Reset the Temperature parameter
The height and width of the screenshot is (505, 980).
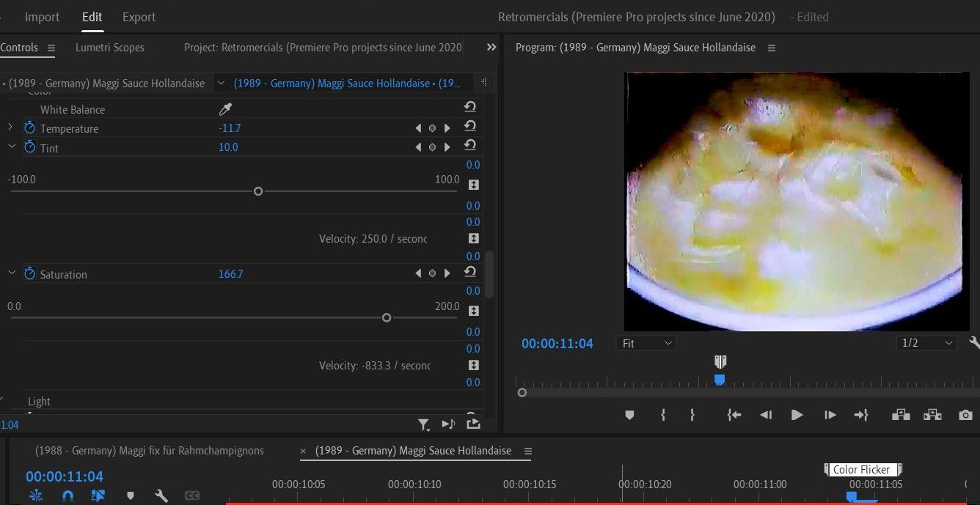(470, 126)
